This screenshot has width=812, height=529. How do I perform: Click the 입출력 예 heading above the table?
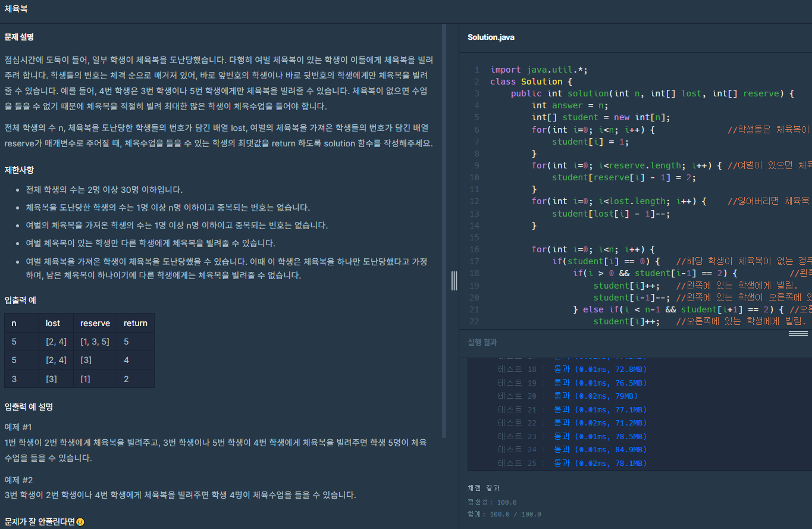point(20,300)
